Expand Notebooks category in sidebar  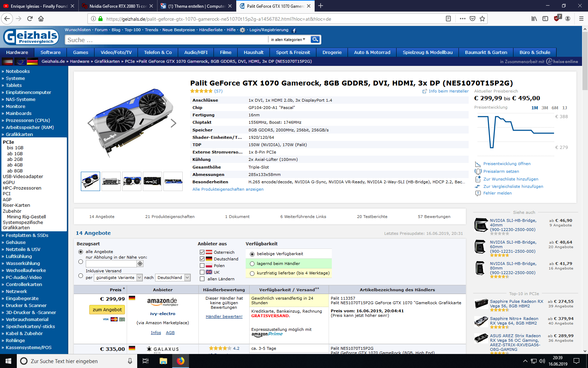[17, 71]
